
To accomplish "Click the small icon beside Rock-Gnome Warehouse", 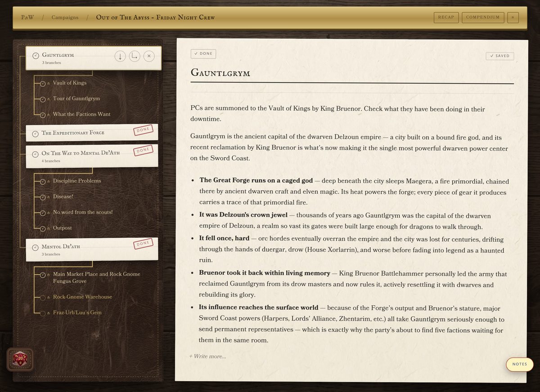I will click(x=49, y=298).
